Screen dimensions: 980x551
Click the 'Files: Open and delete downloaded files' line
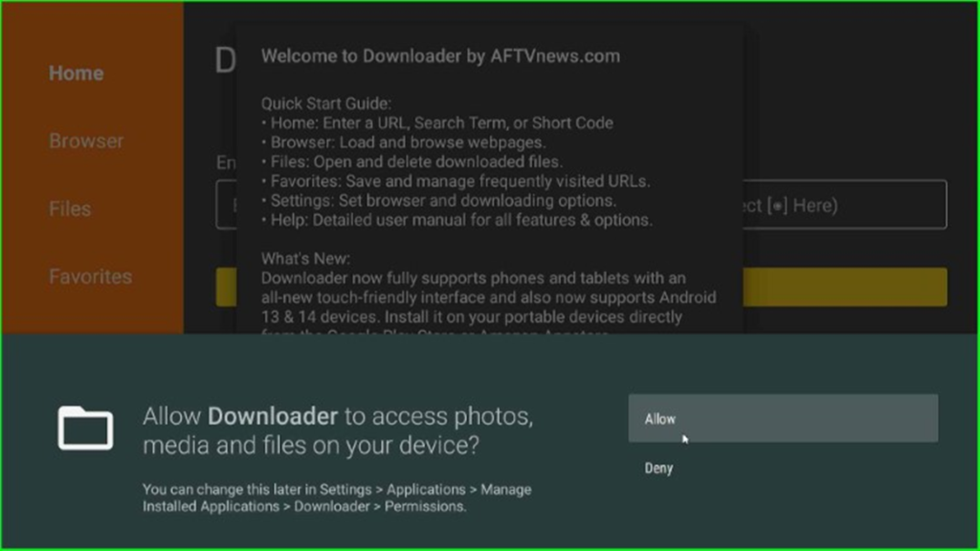pyautogui.click(x=412, y=162)
